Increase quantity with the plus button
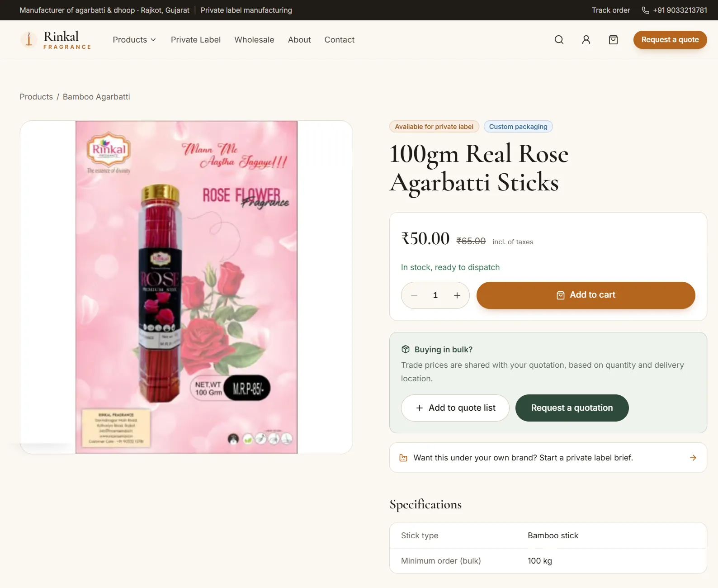This screenshot has width=718, height=588. click(x=457, y=295)
